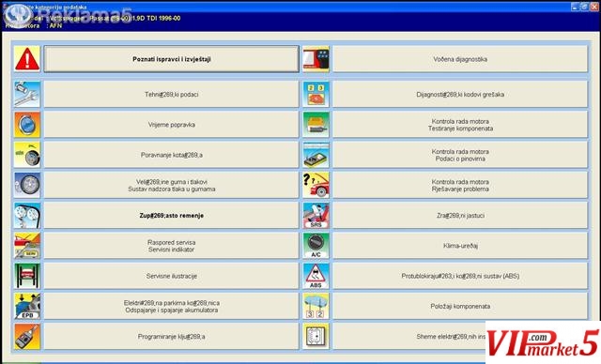Open the guided diagnostics icon (Vođena dijagnostika)
Screen dimensions: 601x364
click(x=316, y=59)
